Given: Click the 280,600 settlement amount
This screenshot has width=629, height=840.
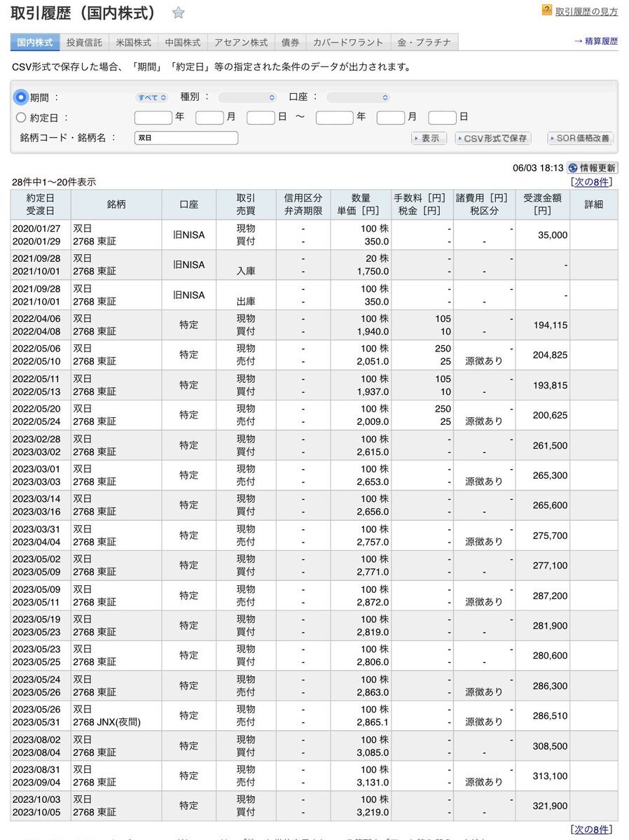Looking at the screenshot, I should (550, 656).
